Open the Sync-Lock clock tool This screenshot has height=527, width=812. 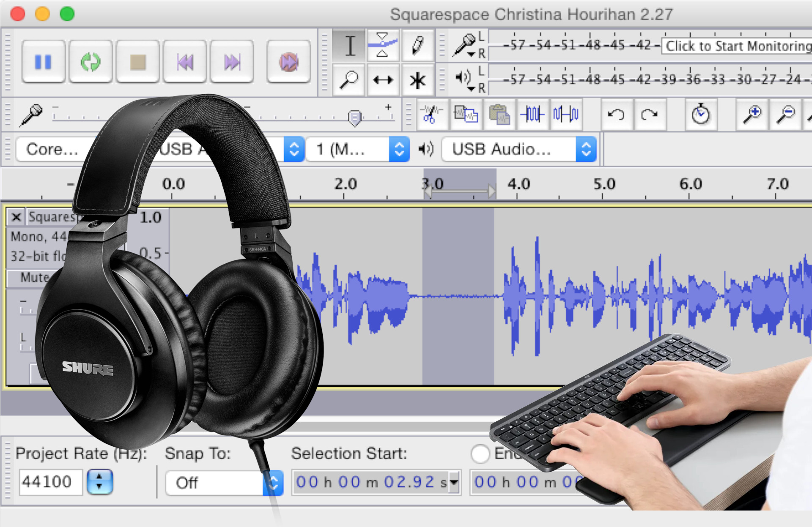(701, 115)
